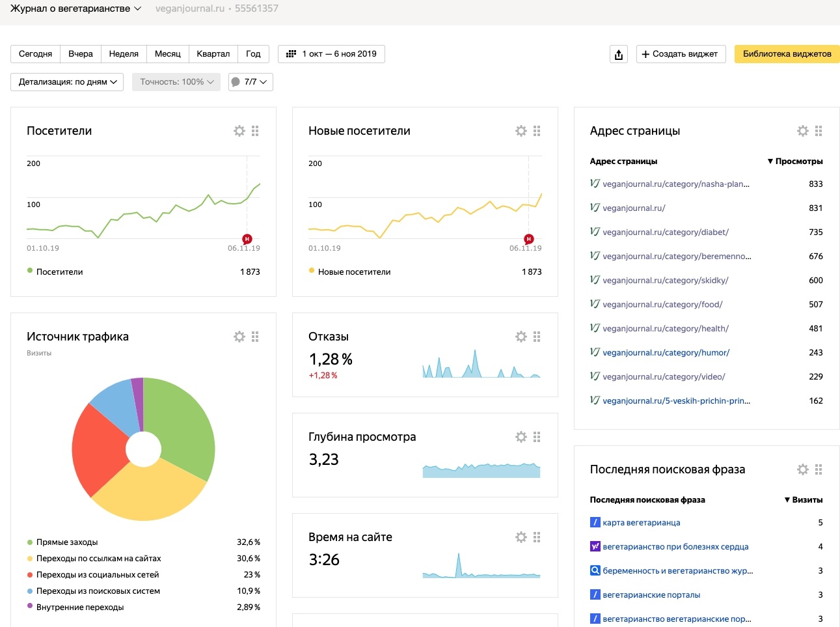This screenshot has width=840, height=627.
Task: Open settings gear of Посетители widget
Action: 239,131
